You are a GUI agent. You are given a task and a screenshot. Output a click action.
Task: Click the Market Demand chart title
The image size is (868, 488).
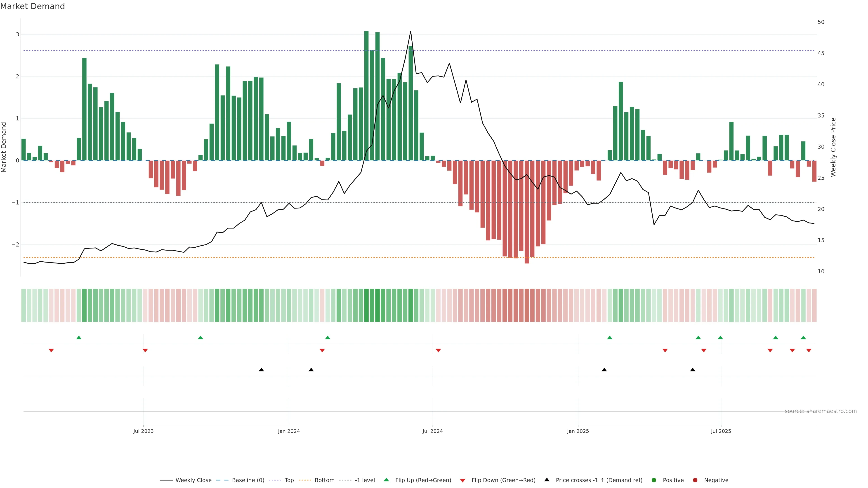[32, 6]
